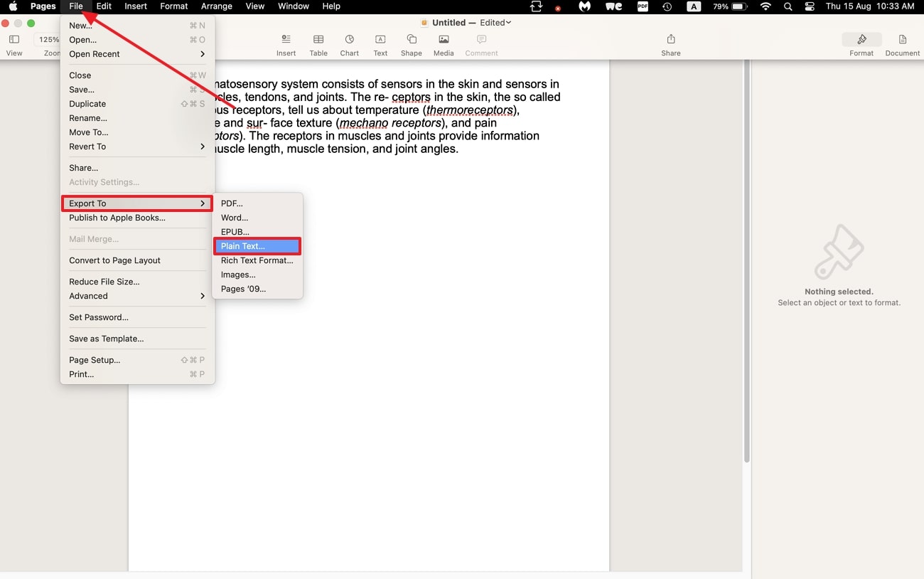Click the keyboard input A icon
924x579 pixels.
pos(693,6)
